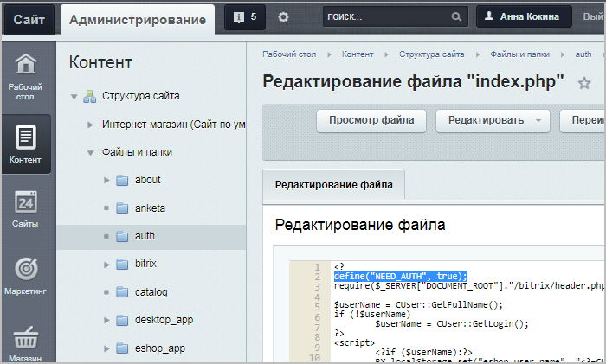Go to Контент breadcrumb link
The width and height of the screenshot is (606, 364).
click(358, 54)
